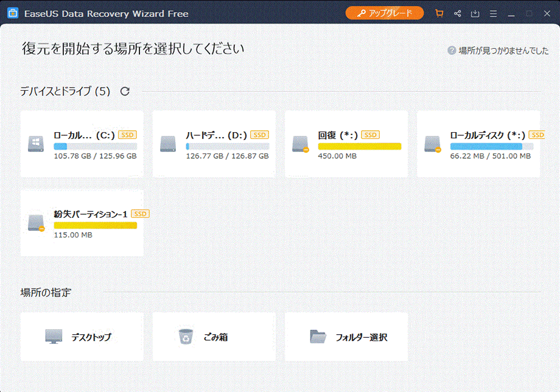Viewport: 560px width, 392px height.
Task: Click the Windows drive icon for C:
Action: (36, 144)
